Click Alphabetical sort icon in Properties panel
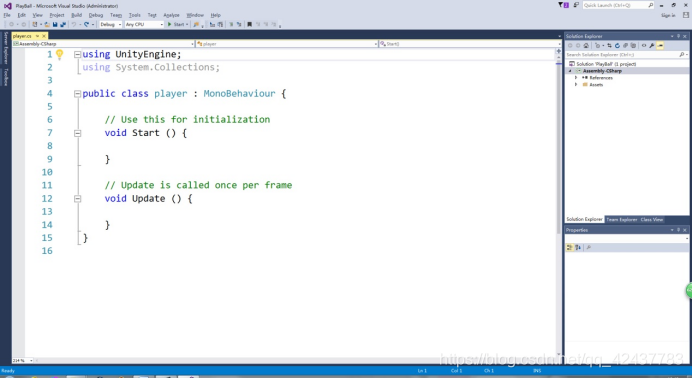Viewport: 693px width, 378px height. 578,248
